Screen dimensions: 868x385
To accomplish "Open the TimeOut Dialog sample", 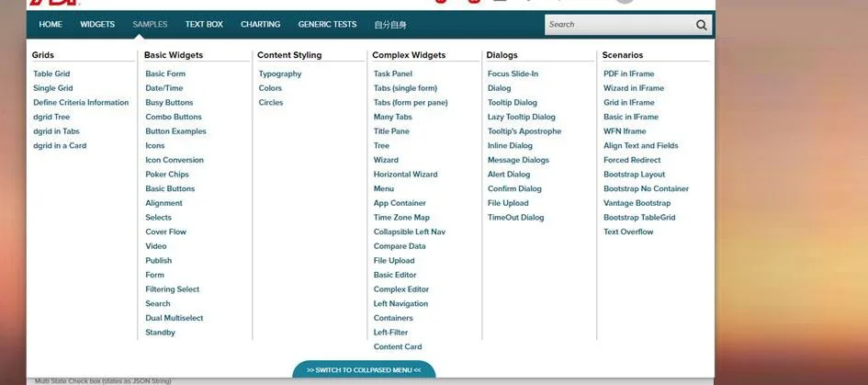I will point(516,218).
